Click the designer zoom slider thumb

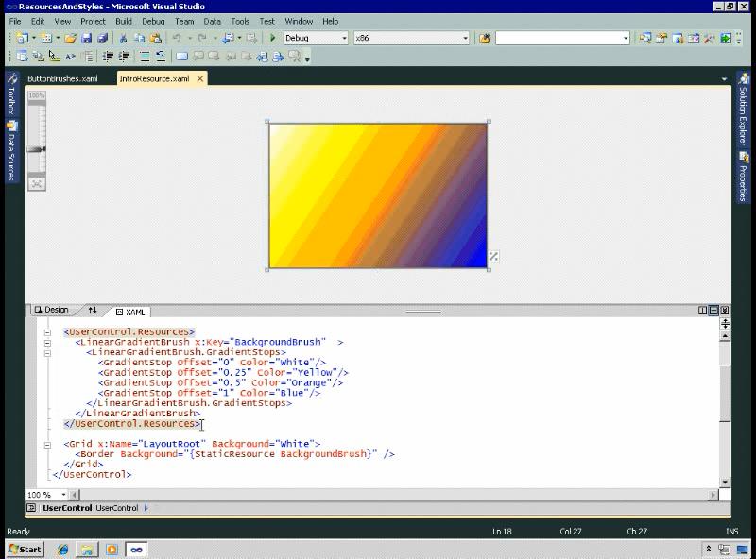click(36, 149)
